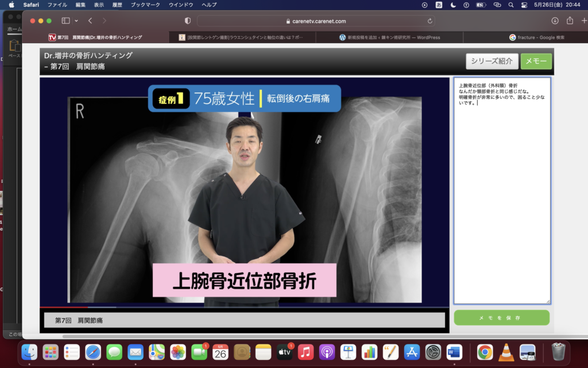Reload the page with the refresh icon
Screen dimensions: 588x368
[430, 21]
